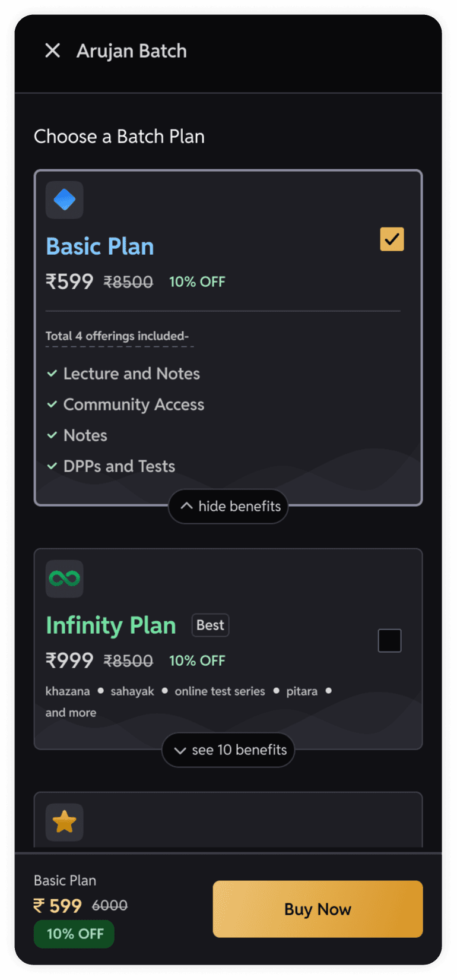The image size is (457, 980).
Task: Click the checkmark beside DPPs and Tests
Action: 52,466
